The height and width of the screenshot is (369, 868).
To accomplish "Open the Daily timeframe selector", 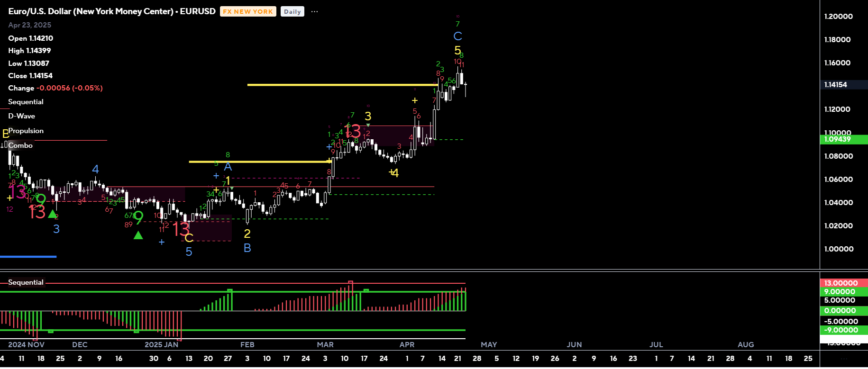I will 292,12.
